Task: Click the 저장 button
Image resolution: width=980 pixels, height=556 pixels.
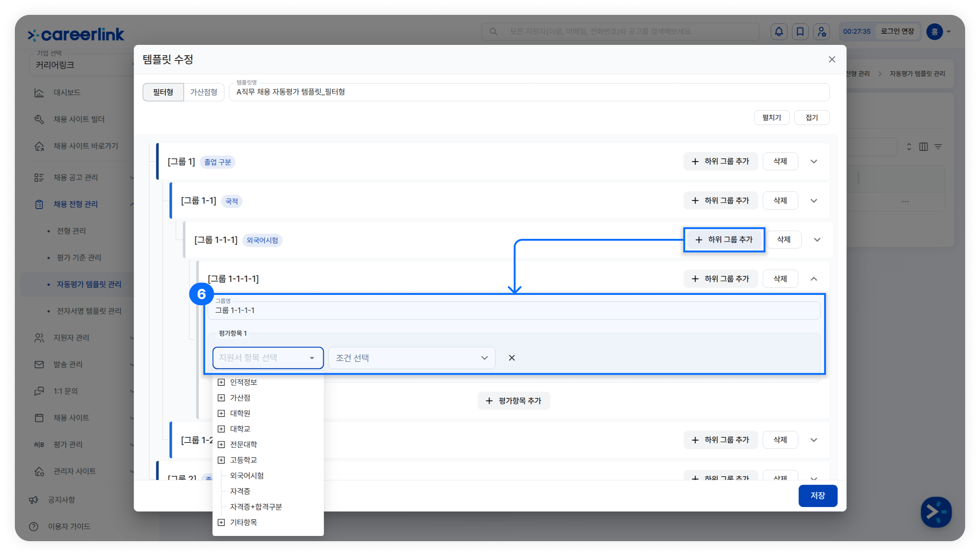Action: (x=818, y=496)
